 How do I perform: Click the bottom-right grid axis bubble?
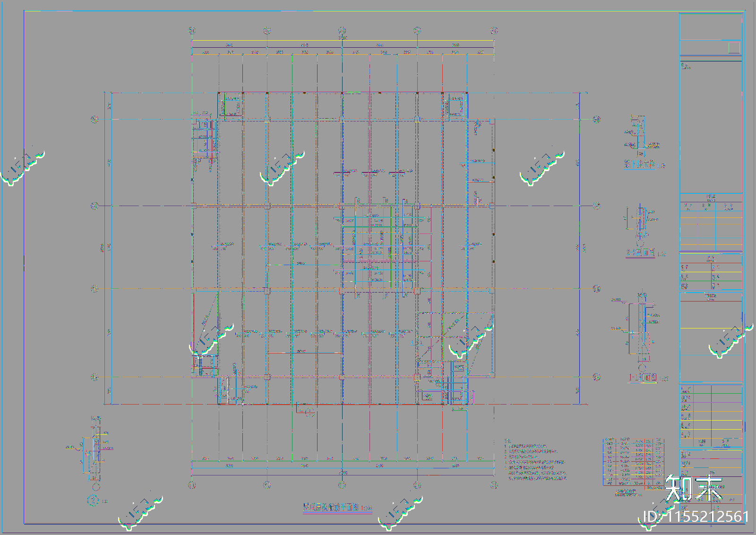pyautogui.click(x=494, y=485)
